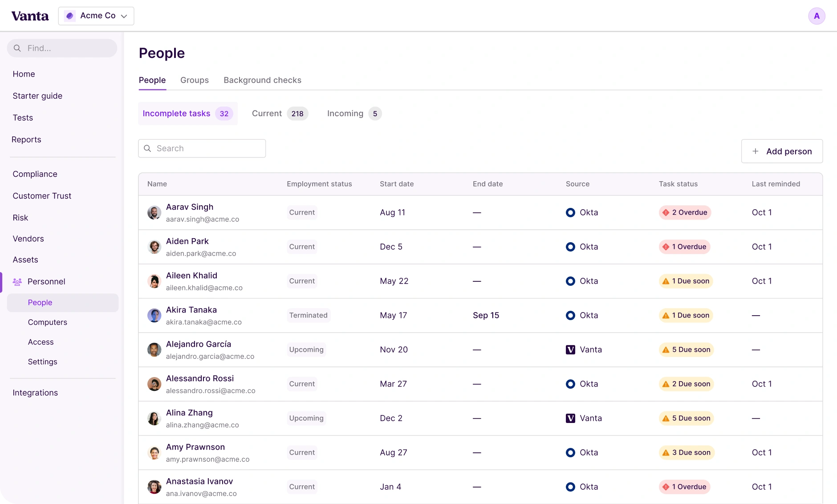This screenshot has width=837, height=504.
Task: Click the magnifier icon in the Find field
Action: [17, 48]
